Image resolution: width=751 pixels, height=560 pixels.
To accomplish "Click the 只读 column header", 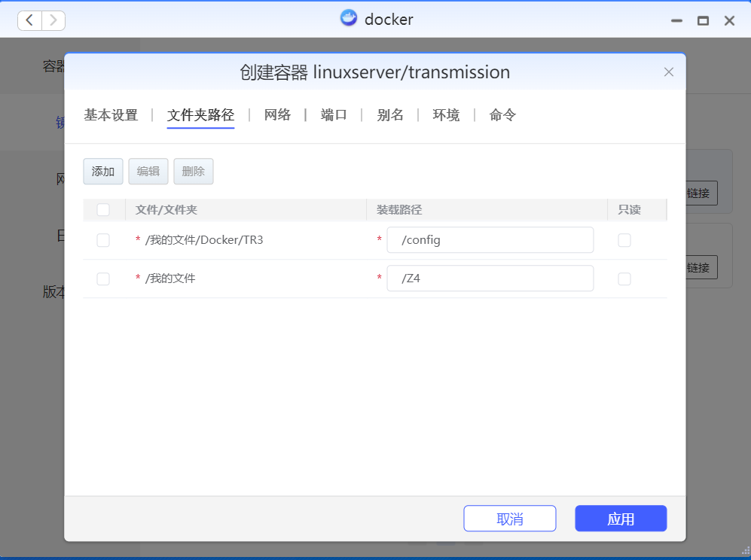I will (629, 210).
